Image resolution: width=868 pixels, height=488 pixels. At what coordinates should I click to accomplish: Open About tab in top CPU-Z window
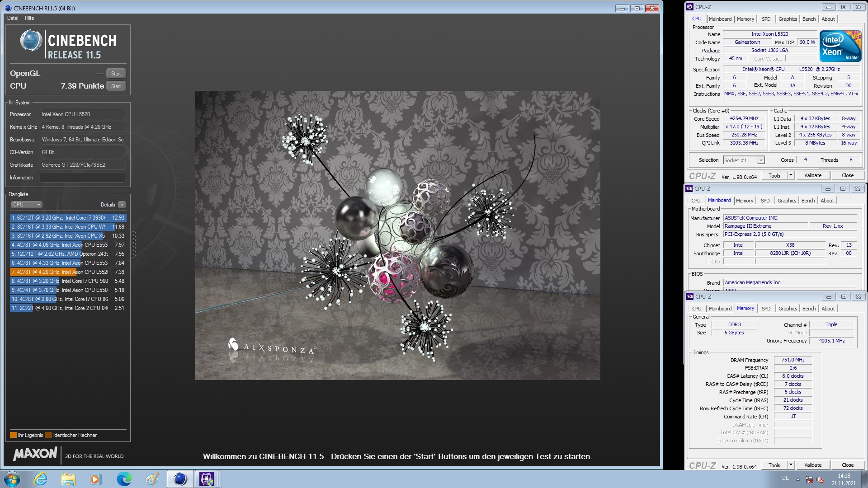pos(828,19)
